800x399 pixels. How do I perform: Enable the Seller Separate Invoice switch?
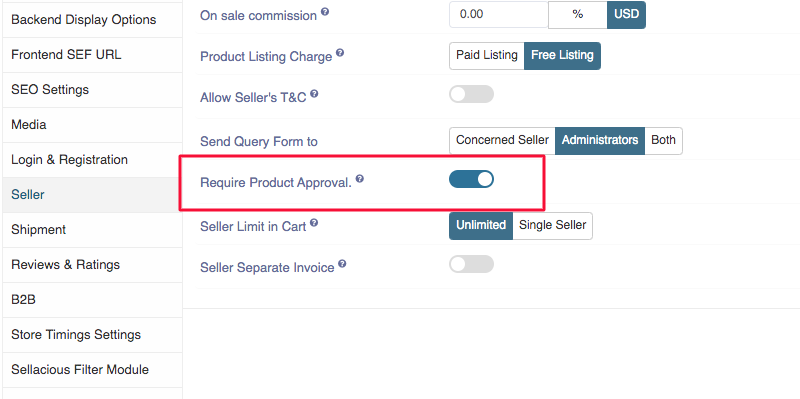point(471,264)
